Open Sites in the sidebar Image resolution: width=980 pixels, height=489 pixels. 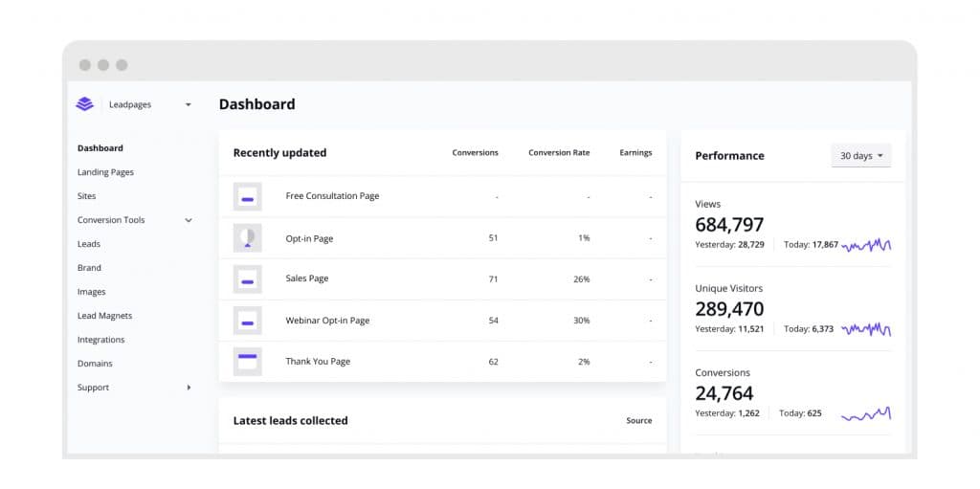(x=87, y=196)
